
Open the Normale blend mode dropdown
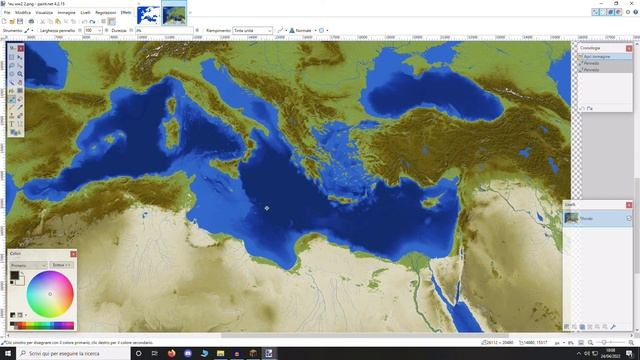[x=303, y=31]
